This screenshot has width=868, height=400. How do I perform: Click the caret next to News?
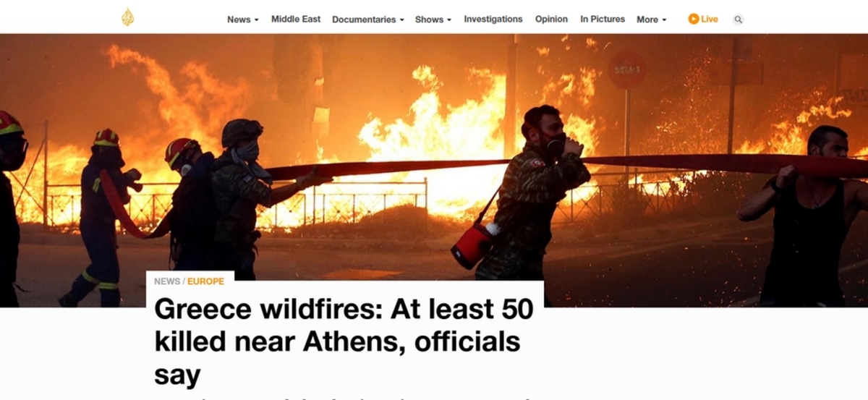tap(256, 20)
